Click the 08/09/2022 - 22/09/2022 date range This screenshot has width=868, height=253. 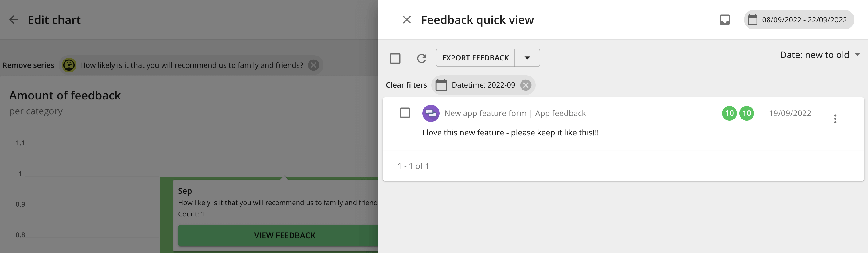(x=804, y=20)
